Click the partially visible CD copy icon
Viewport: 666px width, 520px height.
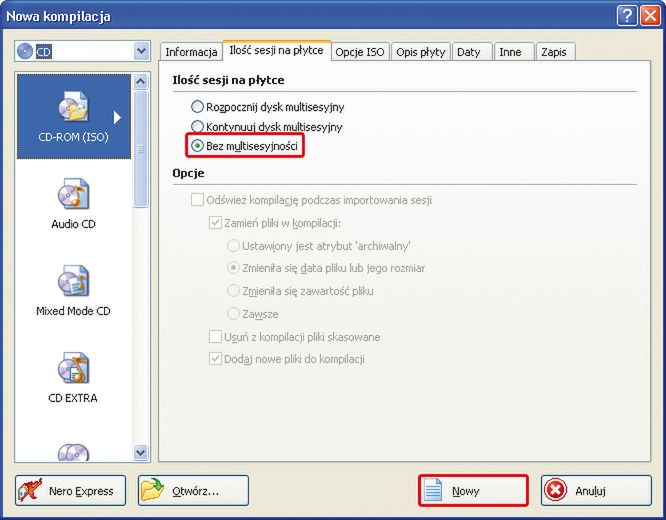[x=73, y=452]
